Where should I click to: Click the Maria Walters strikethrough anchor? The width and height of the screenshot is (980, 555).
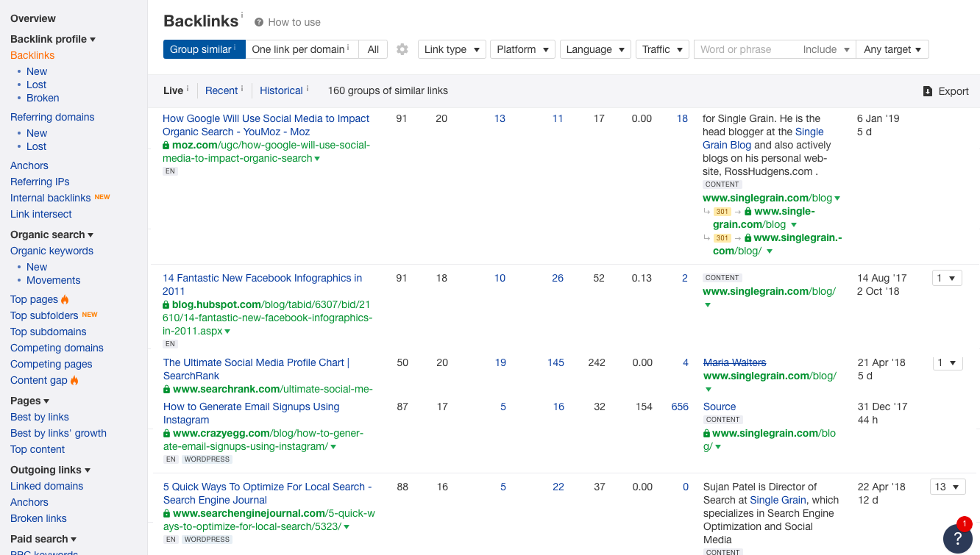(x=735, y=362)
